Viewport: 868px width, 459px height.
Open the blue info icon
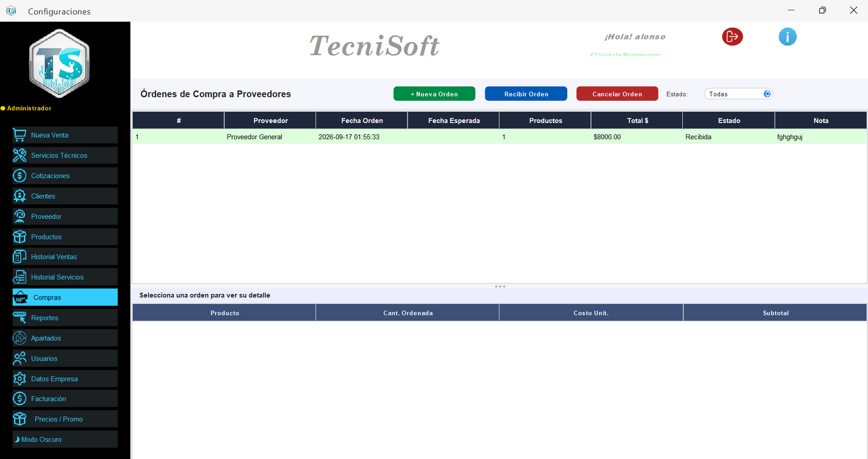788,37
